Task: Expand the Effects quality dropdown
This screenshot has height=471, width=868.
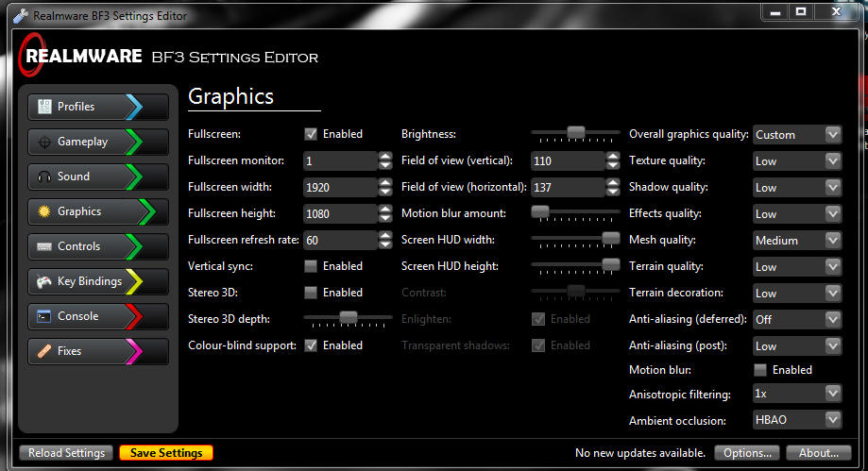Action: coord(797,213)
